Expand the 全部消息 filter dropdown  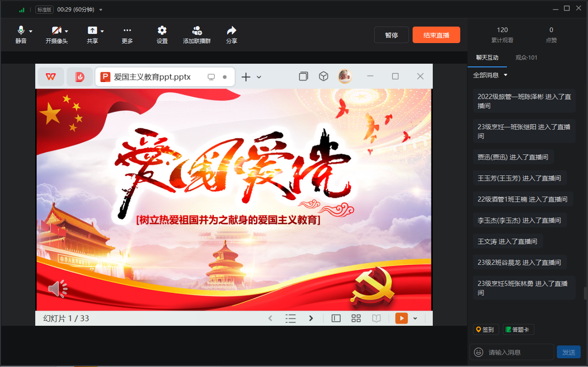tap(490, 75)
